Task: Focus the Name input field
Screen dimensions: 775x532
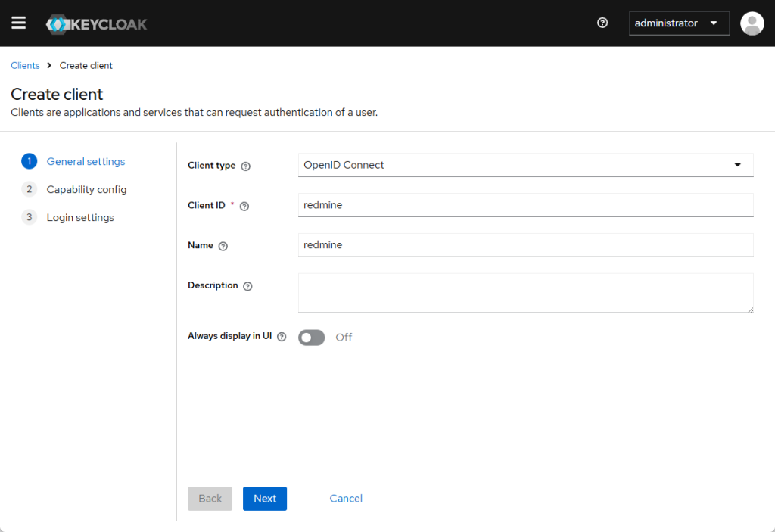Action: 525,245
